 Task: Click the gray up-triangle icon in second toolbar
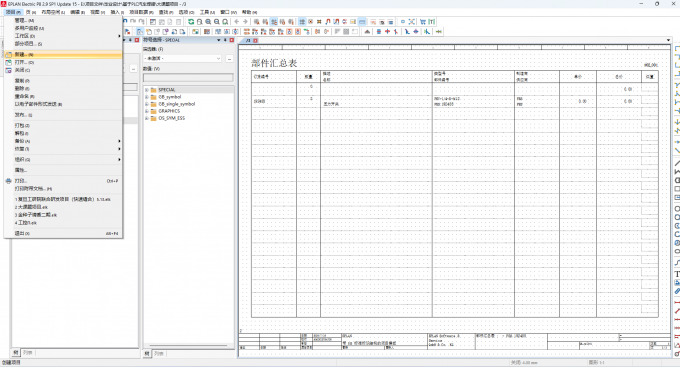[x=367, y=32]
